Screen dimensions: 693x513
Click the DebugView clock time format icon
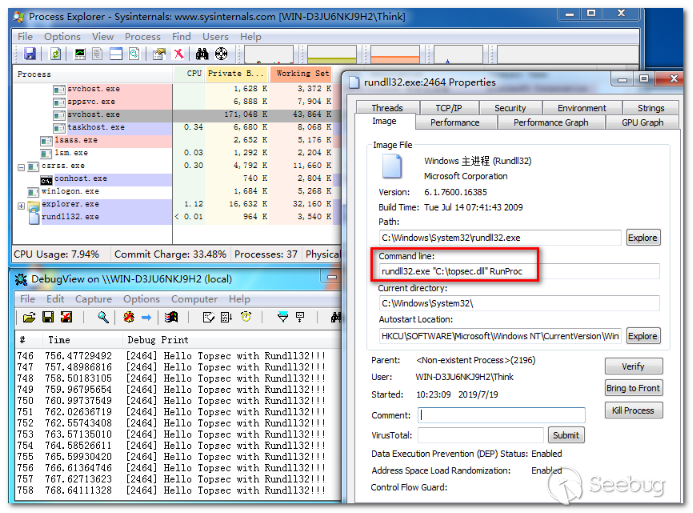246,317
